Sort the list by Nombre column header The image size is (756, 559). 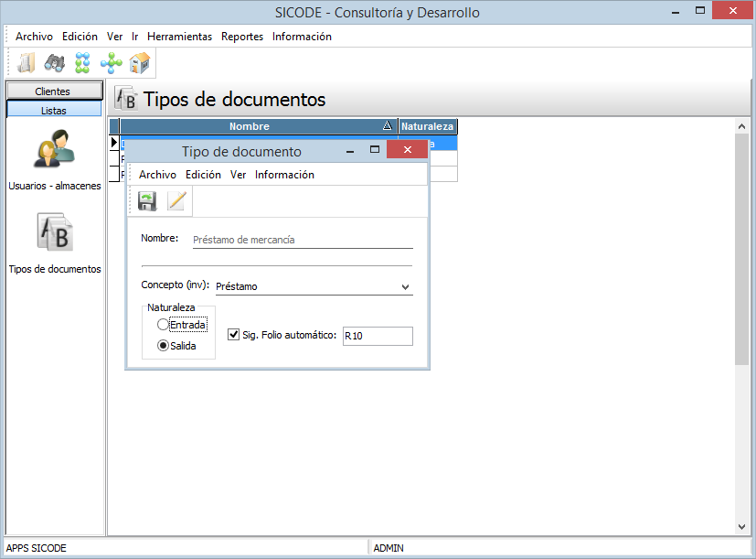click(250, 126)
